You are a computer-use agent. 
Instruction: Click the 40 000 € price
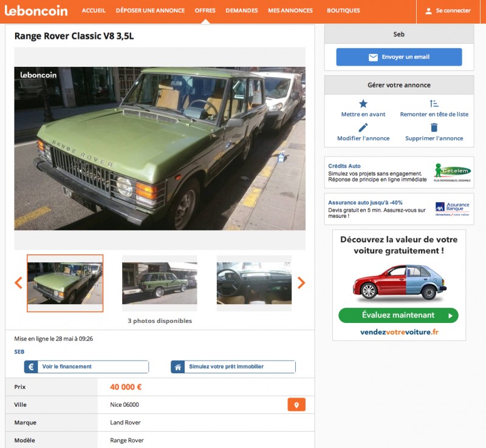pyautogui.click(x=126, y=387)
